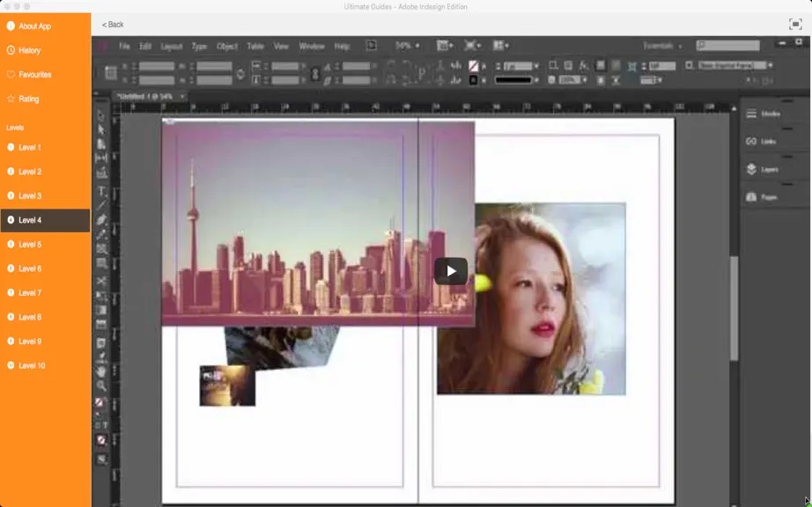The height and width of the screenshot is (507, 812).
Task: Select the Zoom magnifier tool
Action: click(x=101, y=386)
